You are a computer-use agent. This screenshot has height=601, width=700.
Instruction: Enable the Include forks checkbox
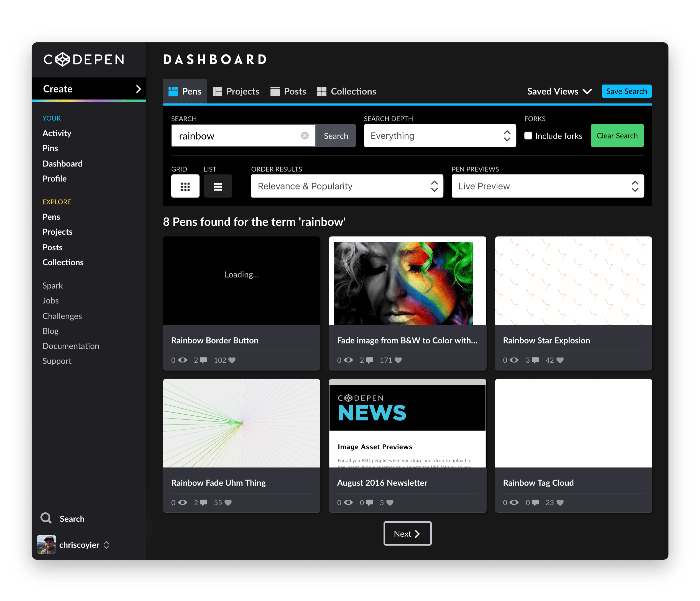[528, 136]
